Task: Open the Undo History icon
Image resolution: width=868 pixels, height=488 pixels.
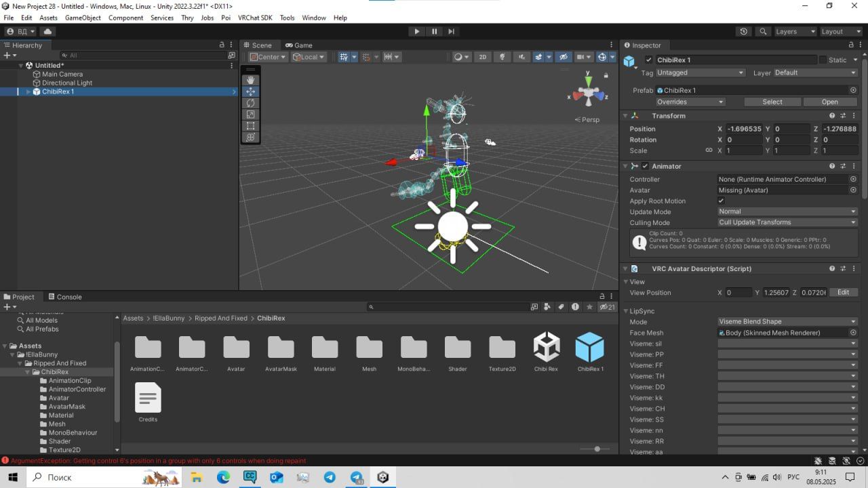Action: (x=744, y=31)
